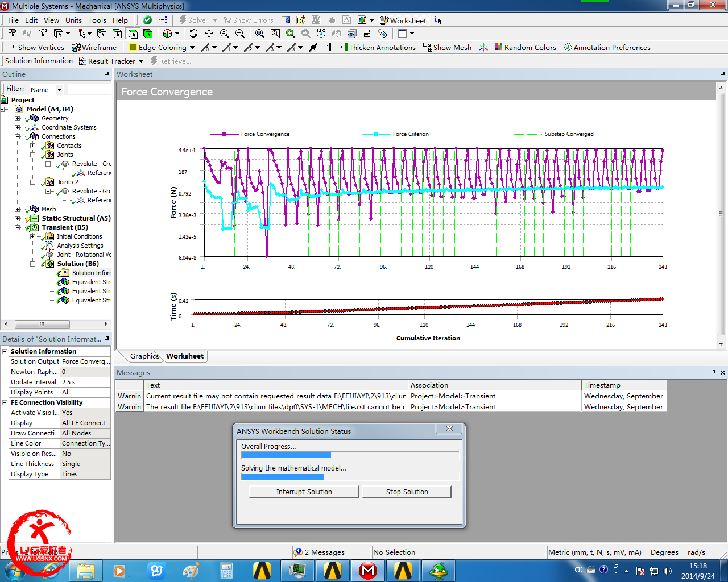
Task: Open the Tools menu
Action: pyautogui.click(x=97, y=20)
